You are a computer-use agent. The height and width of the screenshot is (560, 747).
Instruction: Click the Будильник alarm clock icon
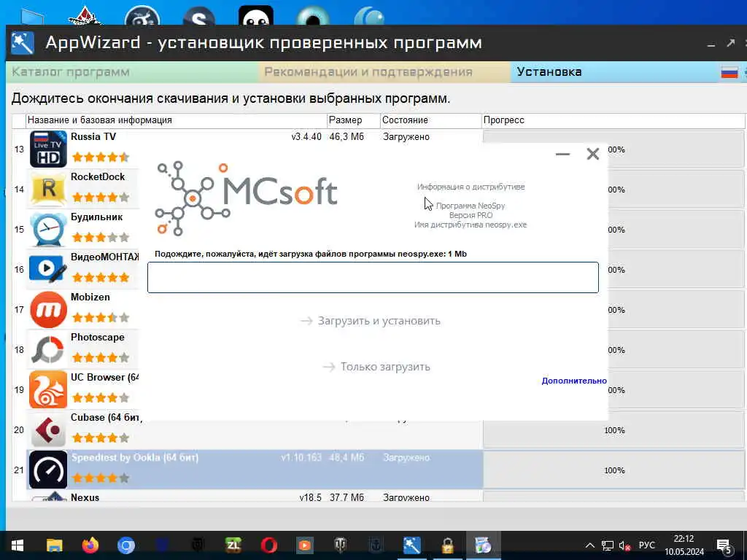(x=48, y=229)
